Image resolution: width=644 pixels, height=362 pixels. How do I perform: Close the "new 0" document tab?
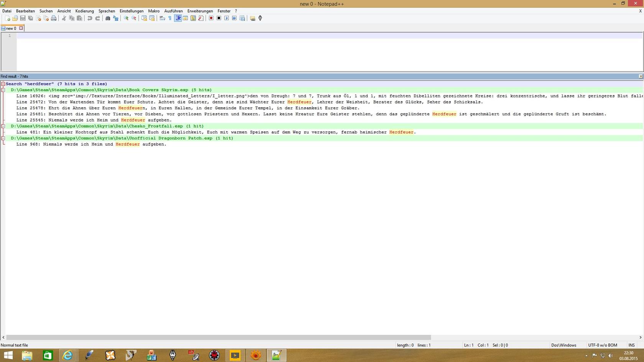point(21,28)
